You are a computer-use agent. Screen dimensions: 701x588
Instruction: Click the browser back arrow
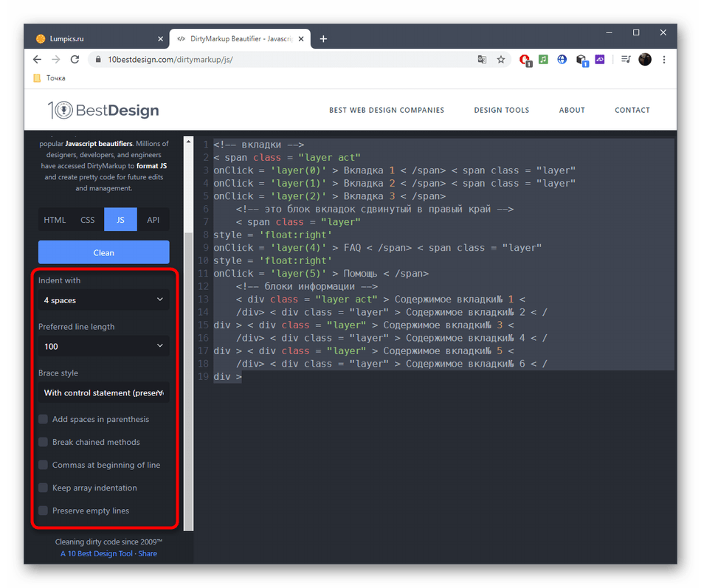click(x=37, y=60)
